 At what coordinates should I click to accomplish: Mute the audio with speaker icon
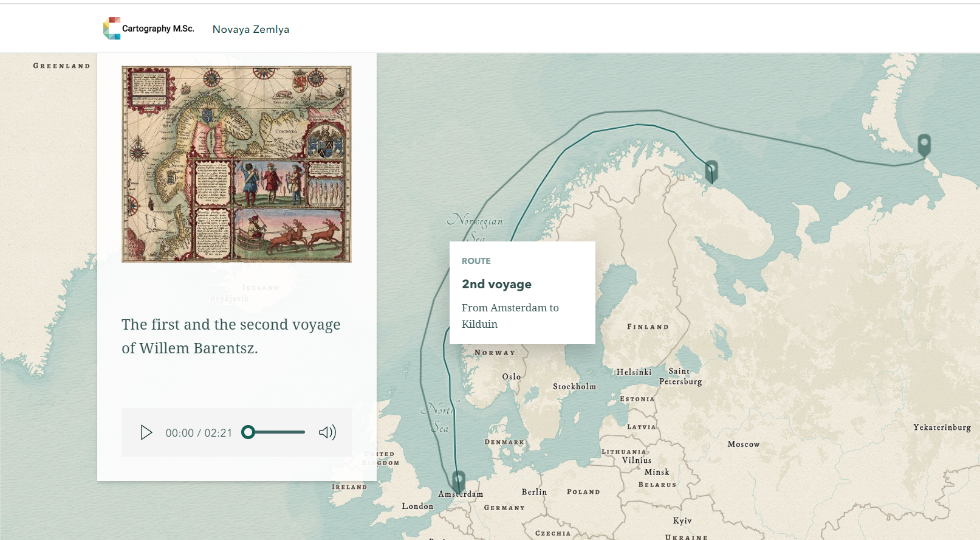point(327,432)
